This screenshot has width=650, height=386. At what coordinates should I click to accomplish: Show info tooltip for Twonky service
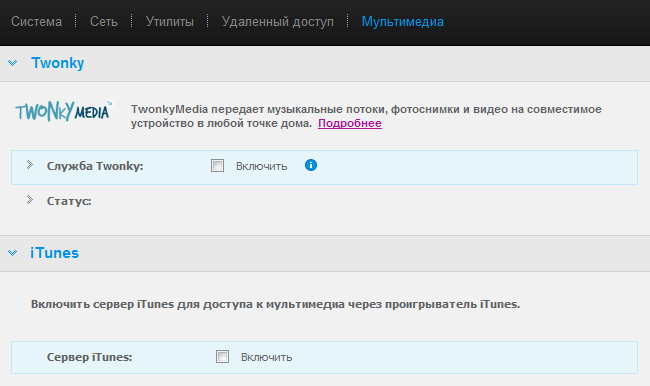point(311,165)
